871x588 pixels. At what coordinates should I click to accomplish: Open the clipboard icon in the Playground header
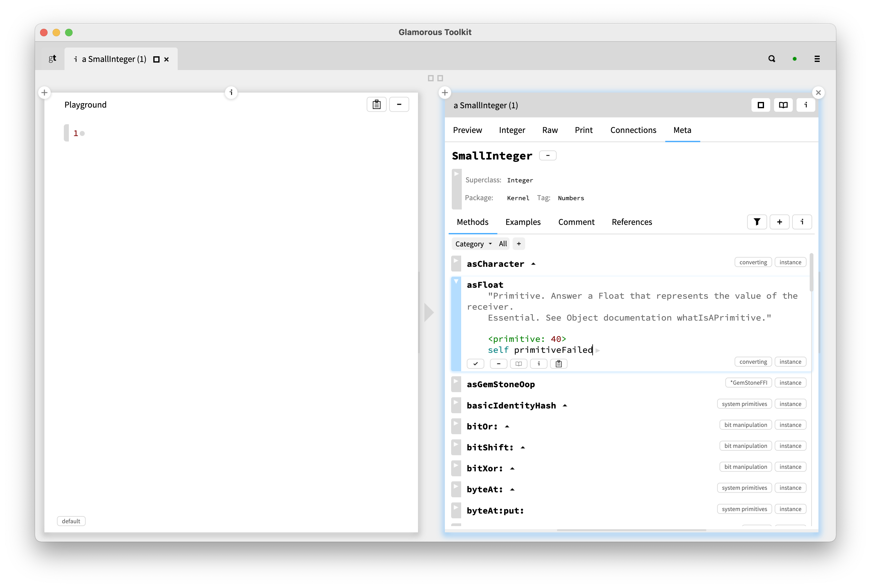(x=376, y=104)
